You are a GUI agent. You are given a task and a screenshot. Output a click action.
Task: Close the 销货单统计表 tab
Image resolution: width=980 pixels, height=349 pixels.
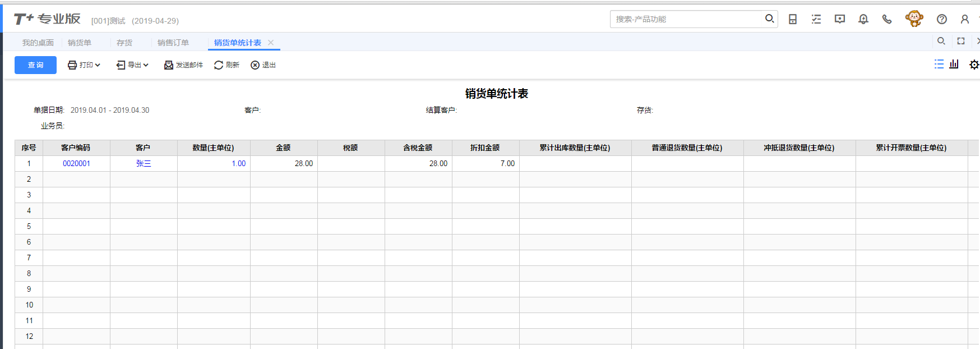point(271,43)
